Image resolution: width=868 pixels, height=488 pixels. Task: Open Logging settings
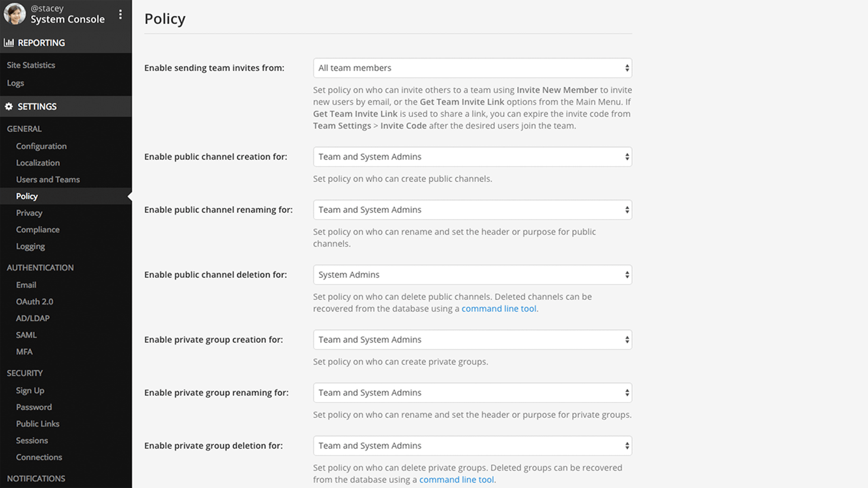30,246
